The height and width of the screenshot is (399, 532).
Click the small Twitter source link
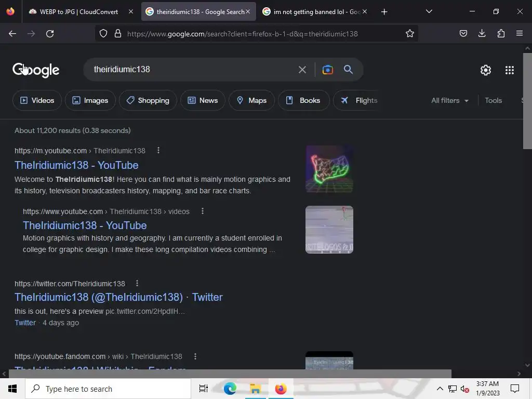[x=25, y=323]
